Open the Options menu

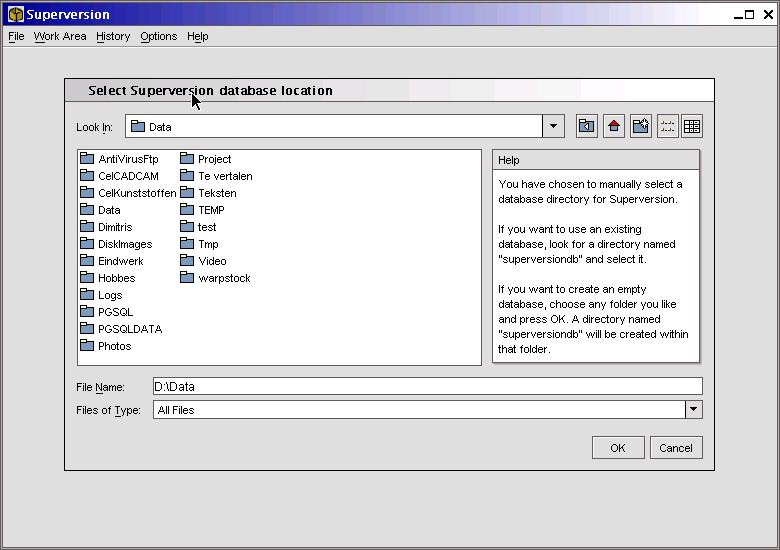159,36
